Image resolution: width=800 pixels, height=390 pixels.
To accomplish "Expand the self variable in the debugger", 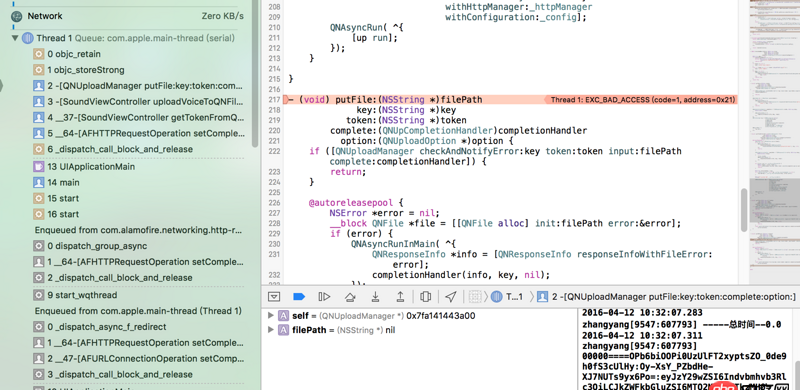I will 271,316.
